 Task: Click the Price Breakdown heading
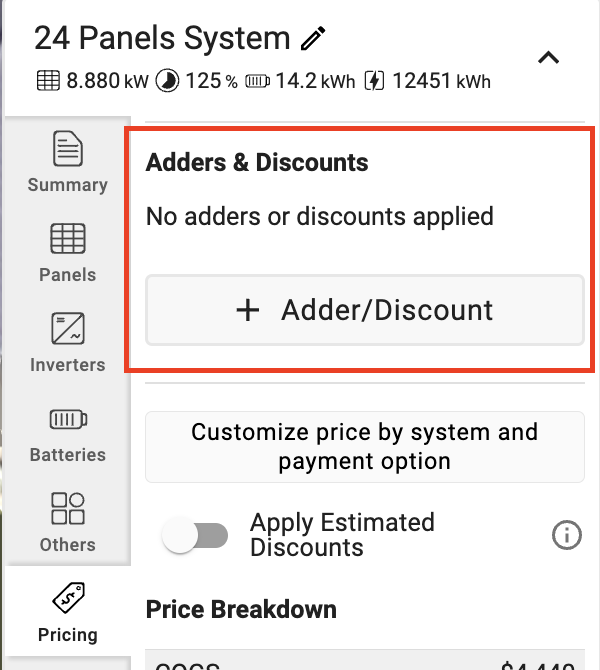(241, 609)
